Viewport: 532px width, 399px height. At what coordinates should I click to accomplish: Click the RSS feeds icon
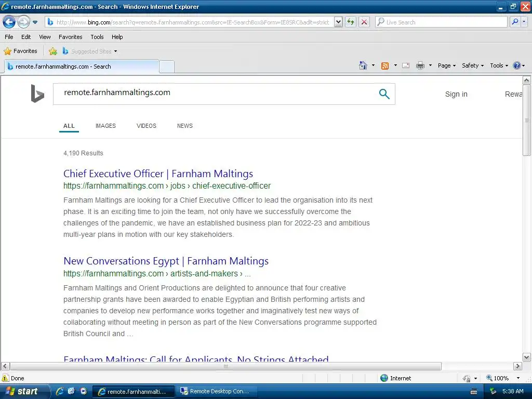[385, 66]
